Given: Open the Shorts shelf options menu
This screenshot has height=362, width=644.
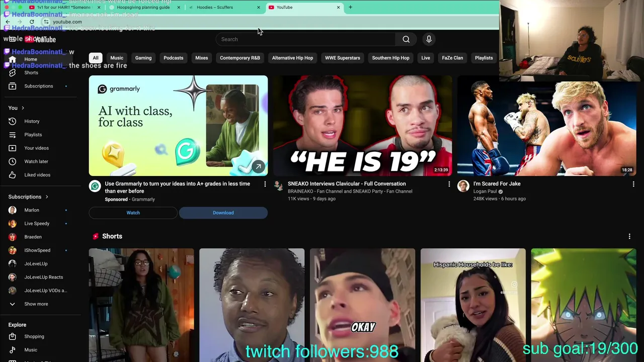Looking at the screenshot, I should point(629,236).
